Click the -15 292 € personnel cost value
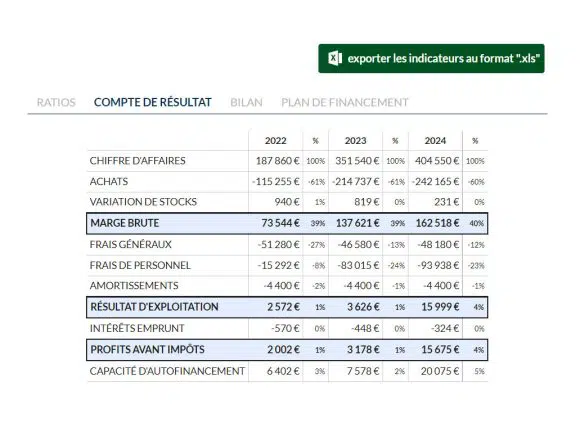 [x=279, y=265]
